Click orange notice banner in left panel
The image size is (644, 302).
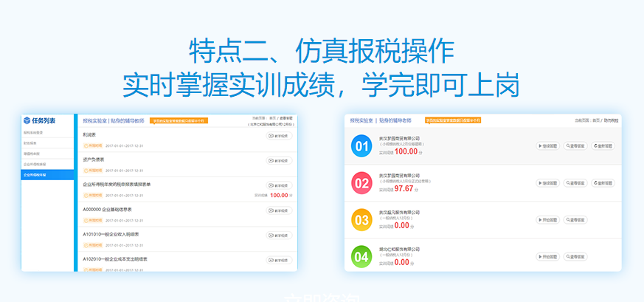click(x=179, y=120)
